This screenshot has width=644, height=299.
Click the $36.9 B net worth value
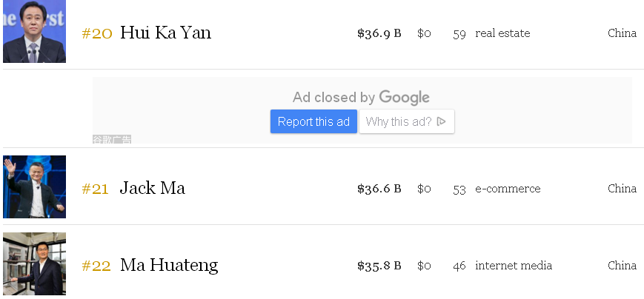(x=379, y=33)
